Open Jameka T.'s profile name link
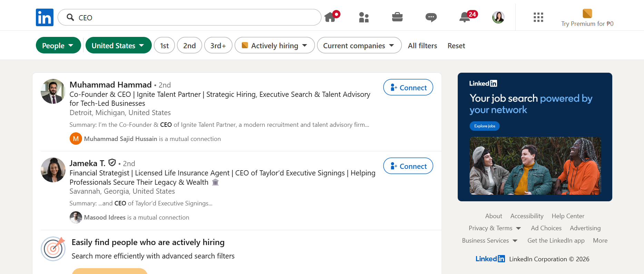644x274 pixels. (x=87, y=163)
